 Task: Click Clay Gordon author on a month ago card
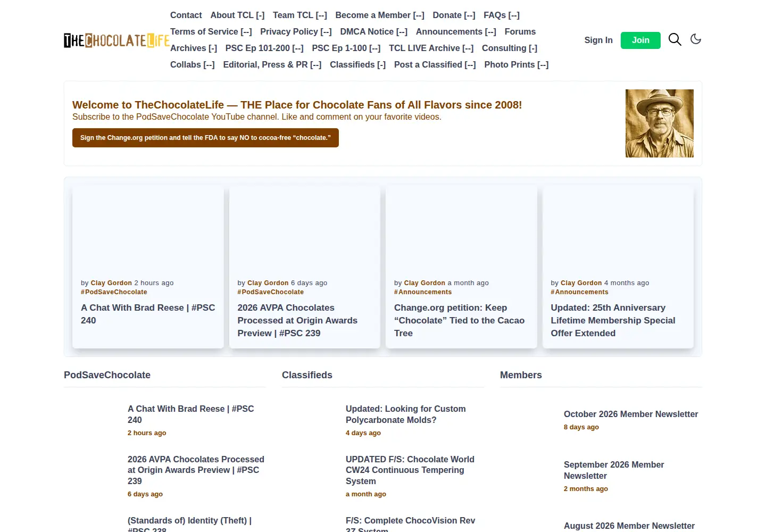(424, 283)
